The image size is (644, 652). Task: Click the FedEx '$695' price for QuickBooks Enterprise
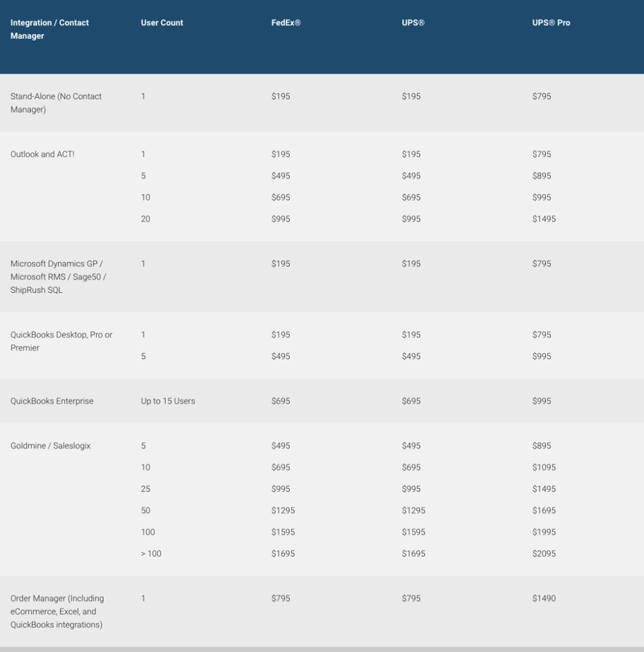click(x=281, y=402)
